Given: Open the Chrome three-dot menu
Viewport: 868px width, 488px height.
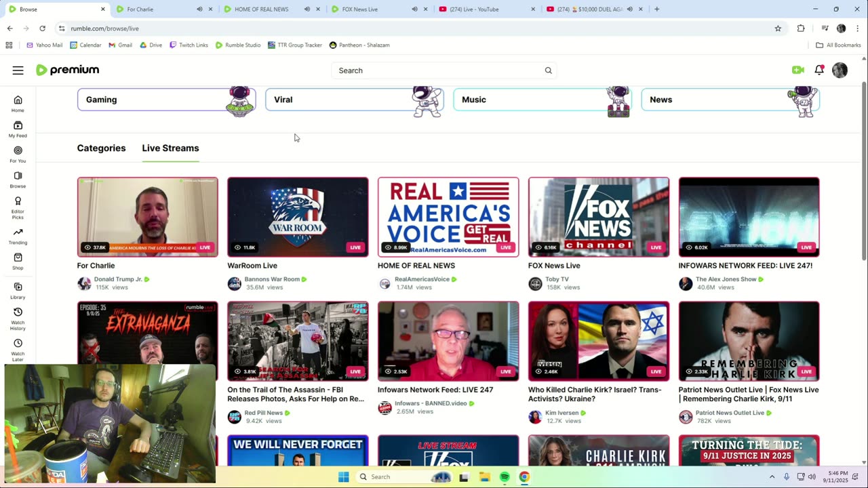Looking at the screenshot, I should pyautogui.click(x=858, y=28).
